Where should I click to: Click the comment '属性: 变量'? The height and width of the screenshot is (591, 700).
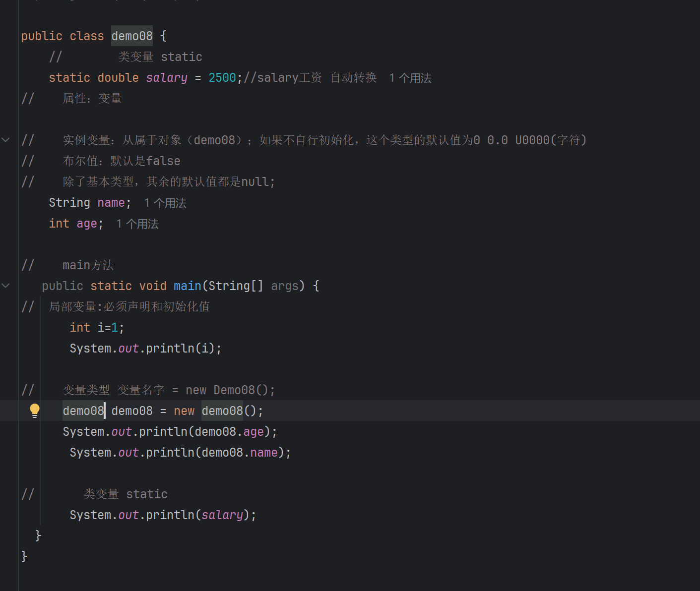click(x=92, y=98)
